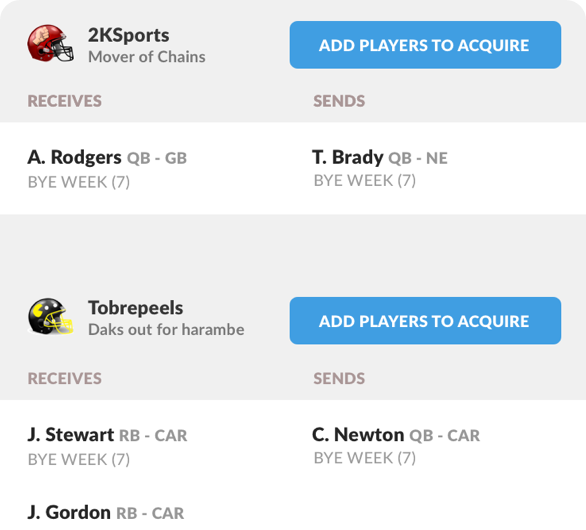Select the Mover of Chains owner label
Screen dimensions: 586x530
146,57
